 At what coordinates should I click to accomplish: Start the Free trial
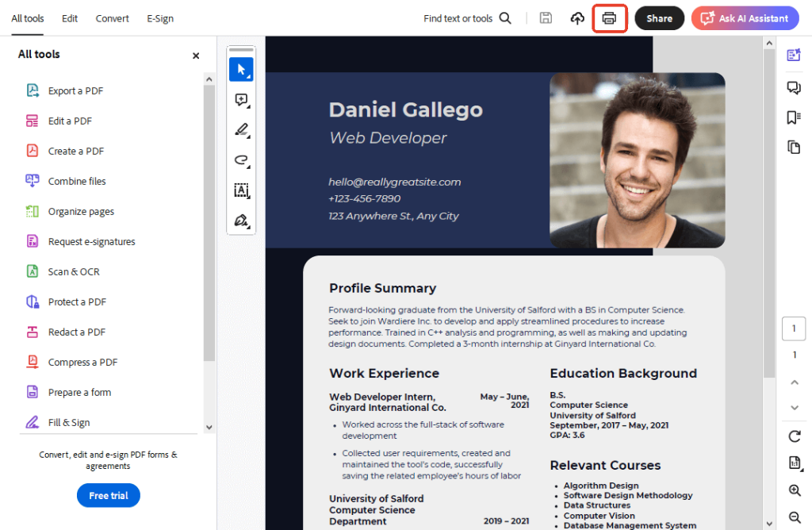(109, 496)
